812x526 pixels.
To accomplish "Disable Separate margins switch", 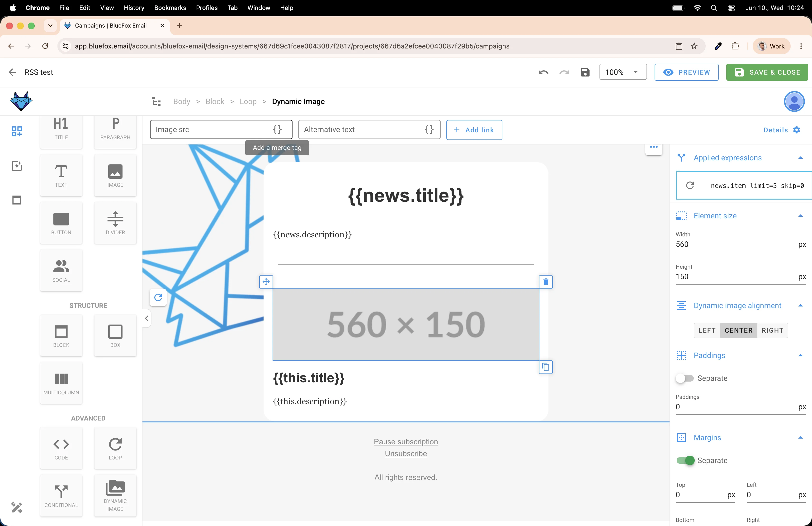I will [685, 460].
